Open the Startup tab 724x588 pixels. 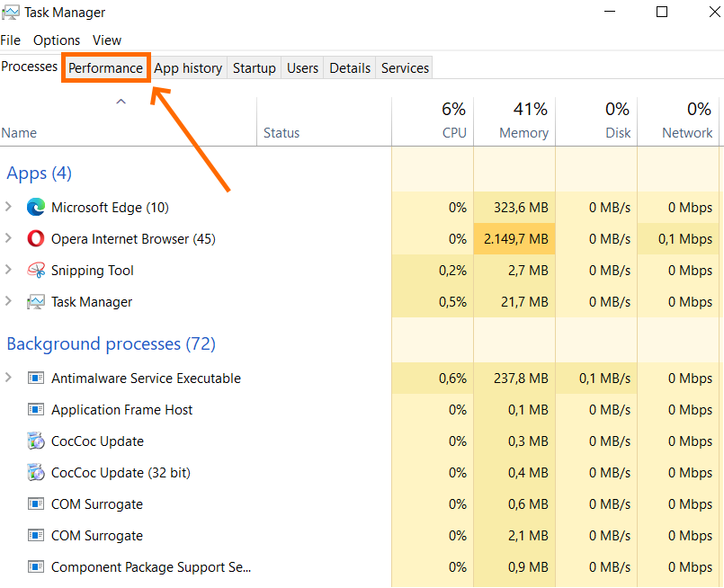tap(254, 68)
